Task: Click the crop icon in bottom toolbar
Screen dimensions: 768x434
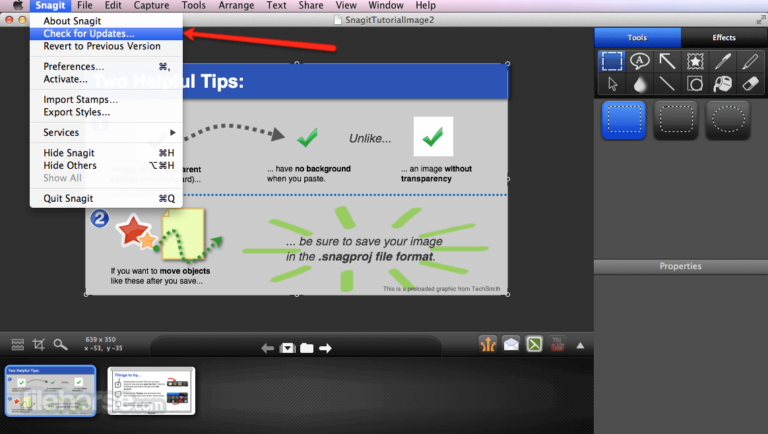Action: [x=39, y=345]
